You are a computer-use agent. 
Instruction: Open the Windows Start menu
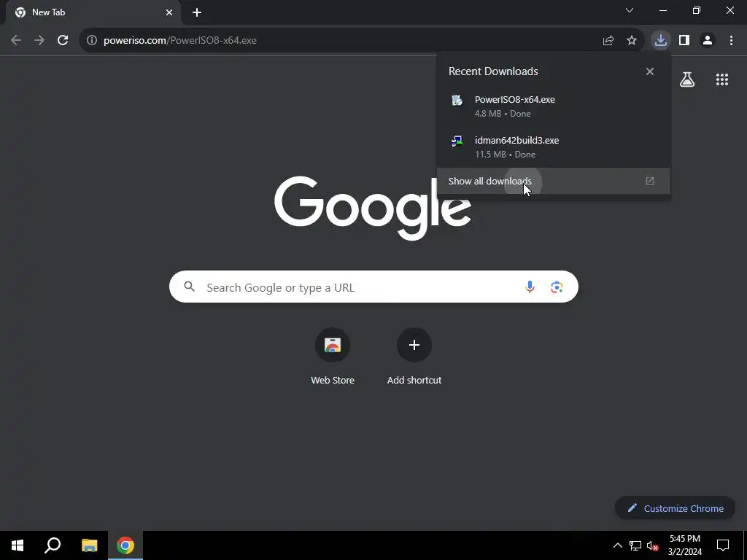click(x=18, y=545)
